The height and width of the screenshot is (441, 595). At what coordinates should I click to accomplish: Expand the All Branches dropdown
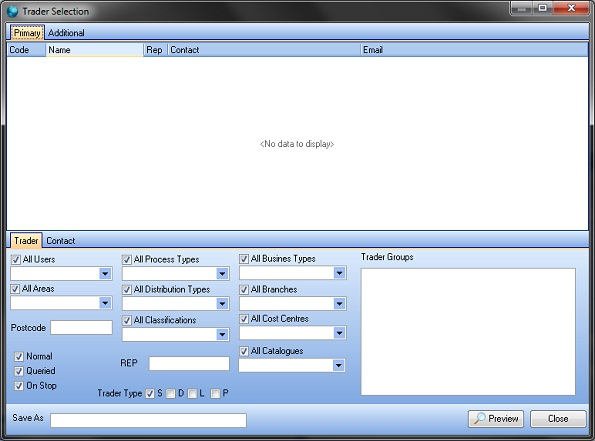pos(339,304)
